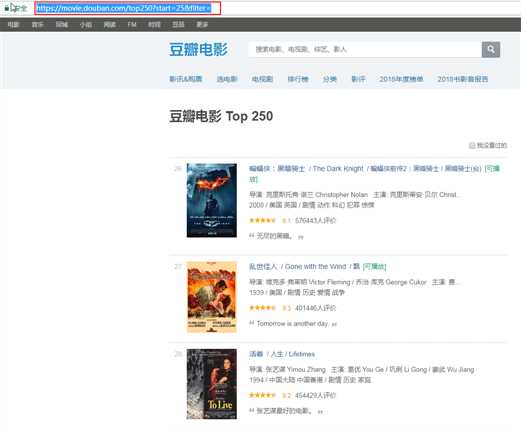
Task: Click the [可播放] tag on Gone with the Wind
Action: [374, 267]
